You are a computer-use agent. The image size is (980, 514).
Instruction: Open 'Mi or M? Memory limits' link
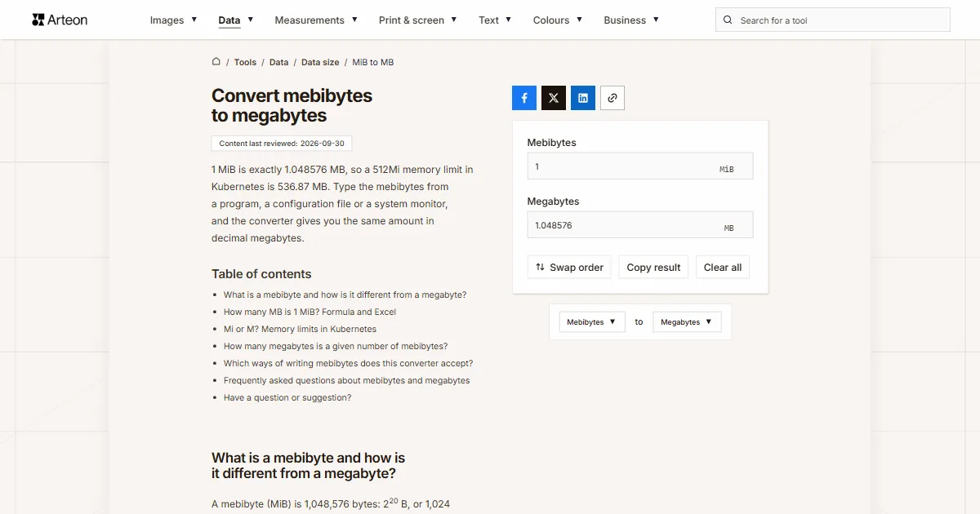click(300, 329)
